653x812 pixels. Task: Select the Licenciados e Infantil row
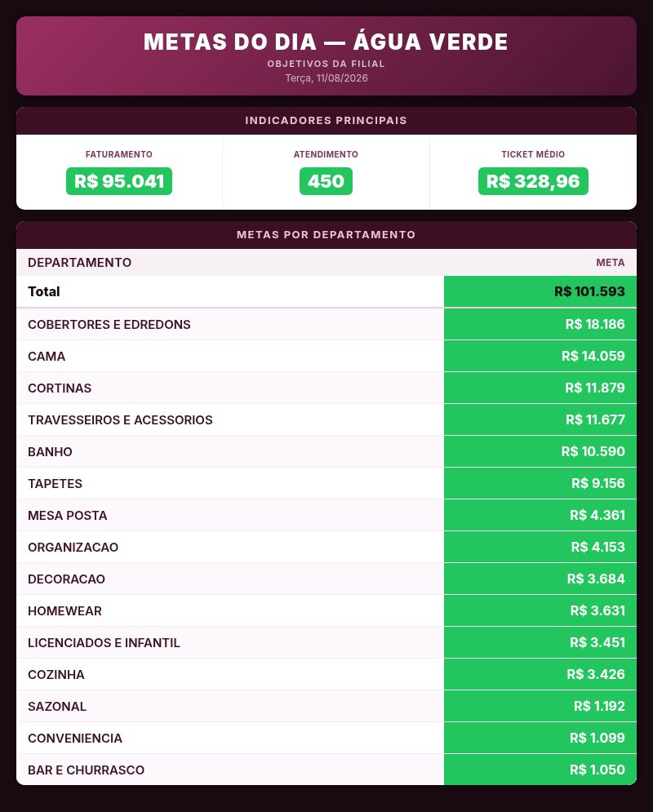click(326, 642)
